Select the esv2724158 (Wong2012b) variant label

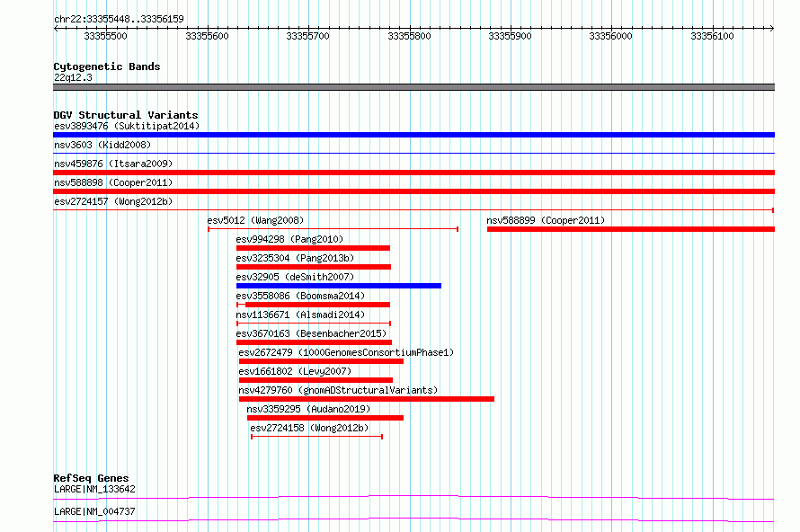tap(309, 428)
